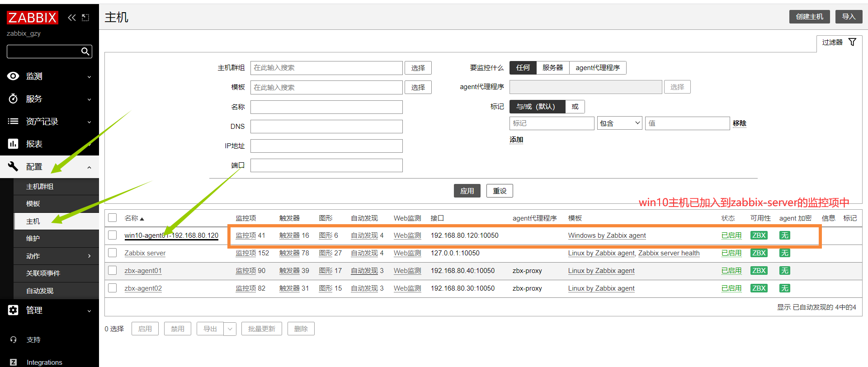Click the list icon for 资产记录
The height and width of the screenshot is (367, 868).
pyautogui.click(x=13, y=121)
